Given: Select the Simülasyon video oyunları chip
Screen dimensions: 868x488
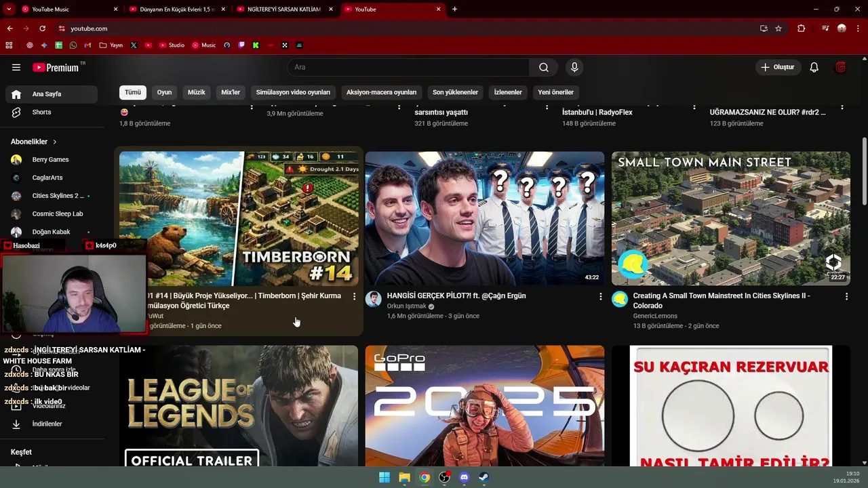Looking at the screenshot, I should 293,92.
